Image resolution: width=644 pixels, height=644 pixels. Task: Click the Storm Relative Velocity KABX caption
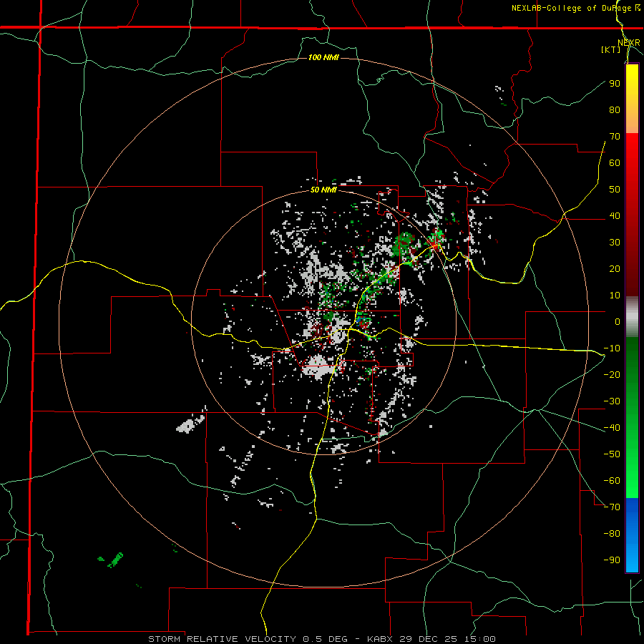point(322,639)
